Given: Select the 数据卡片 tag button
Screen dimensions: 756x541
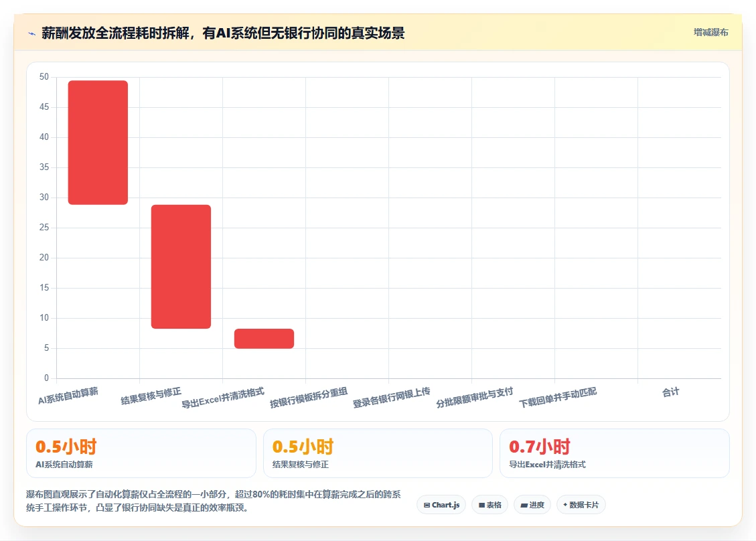Looking at the screenshot, I should (581, 505).
